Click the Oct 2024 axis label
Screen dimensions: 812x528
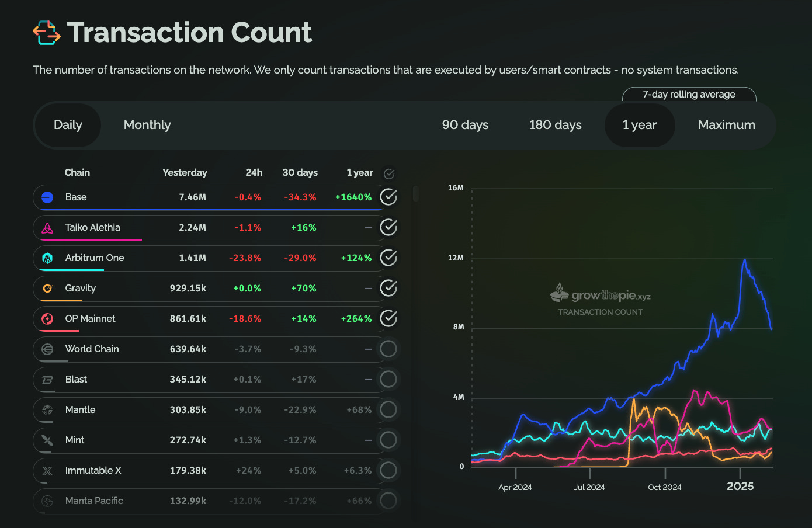pyautogui.click(x=665, y=487)
